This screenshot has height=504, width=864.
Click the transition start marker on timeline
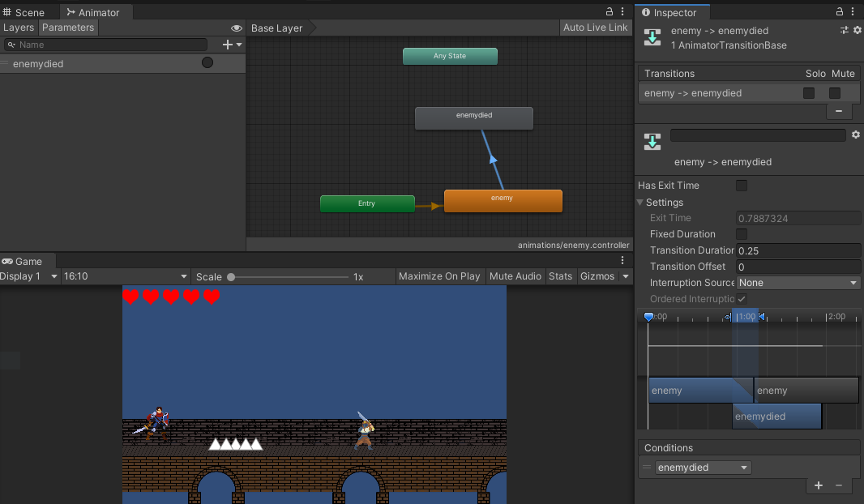coord(728,317)
